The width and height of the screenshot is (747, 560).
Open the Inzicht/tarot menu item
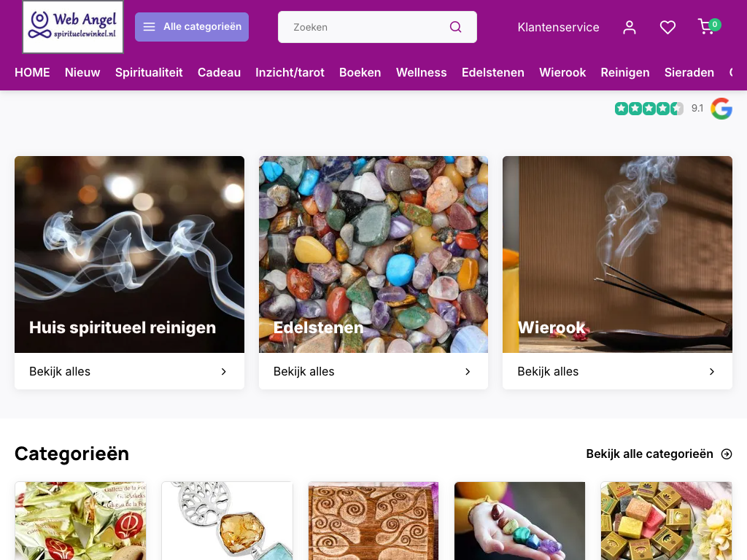tap(290, 72)
